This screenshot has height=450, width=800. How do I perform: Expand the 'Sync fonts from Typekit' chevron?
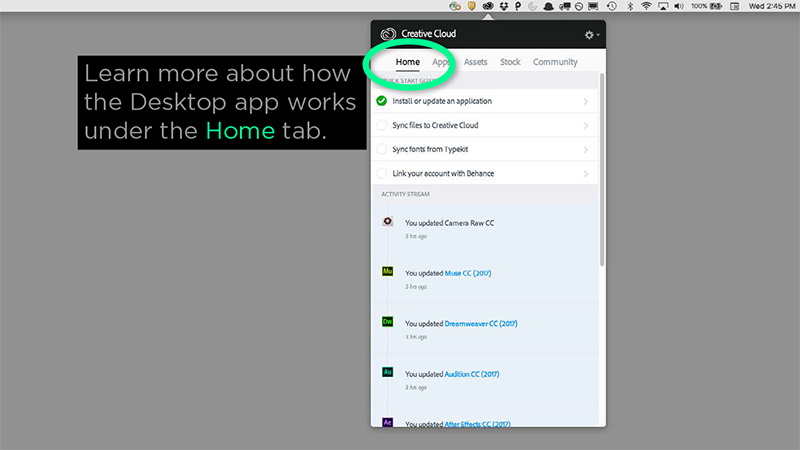(x=586, y=149)
